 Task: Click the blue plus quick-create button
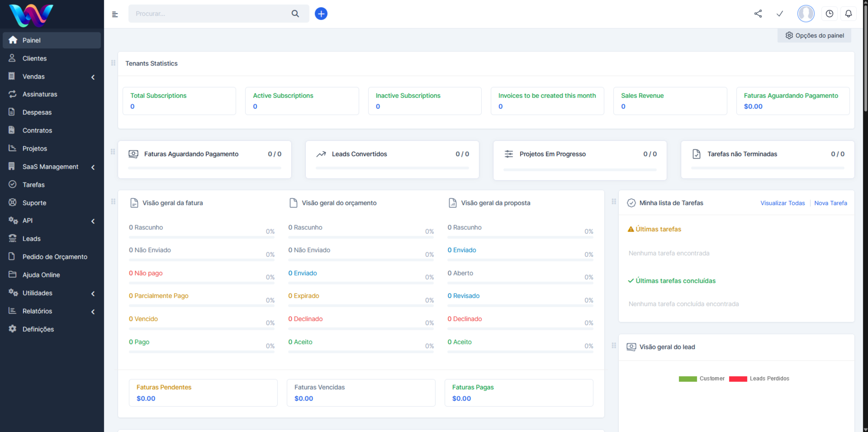(x=321, y=14)
